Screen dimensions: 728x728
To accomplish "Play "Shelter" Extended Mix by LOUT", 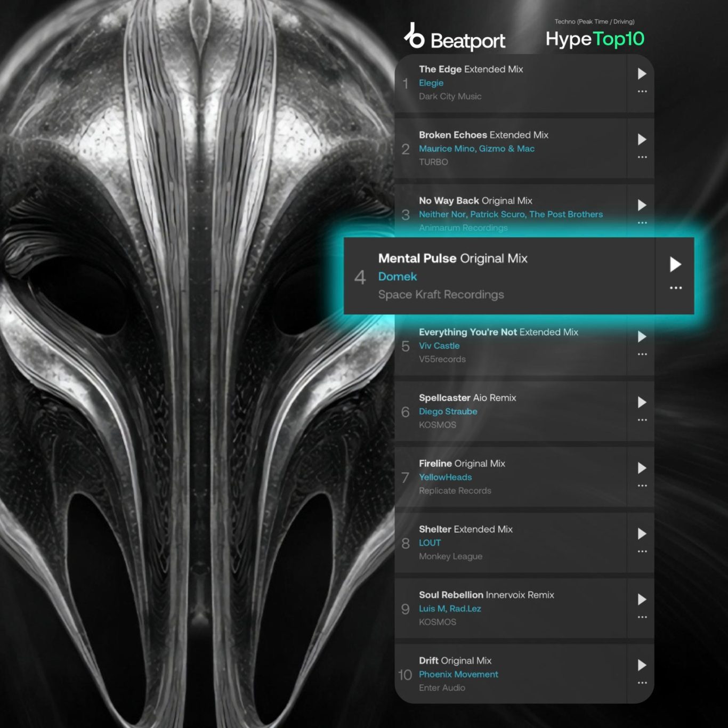I will pos(642,533).
